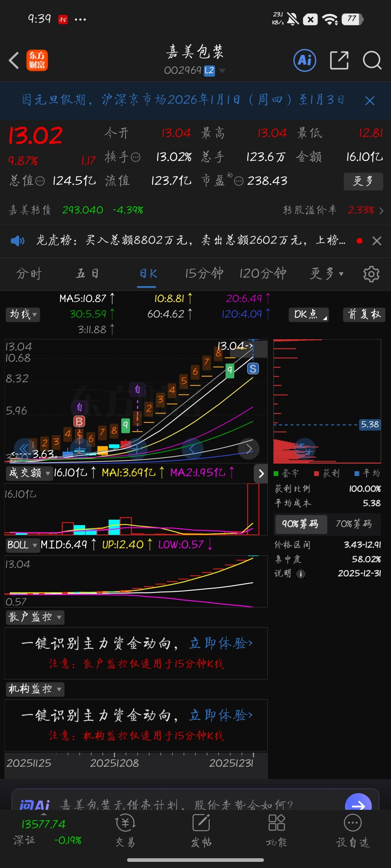Tap the back arrow icon
Image resolution: width=391 pixels, height=868 pixels.
[x=14, y=60]
